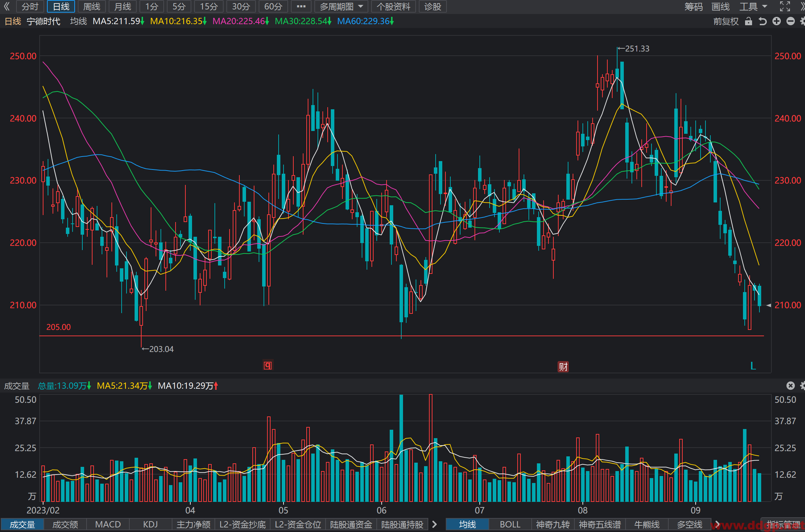Toggle 前复权 price adjustment mode
The image size is (805, 532).
pos(726,21)
